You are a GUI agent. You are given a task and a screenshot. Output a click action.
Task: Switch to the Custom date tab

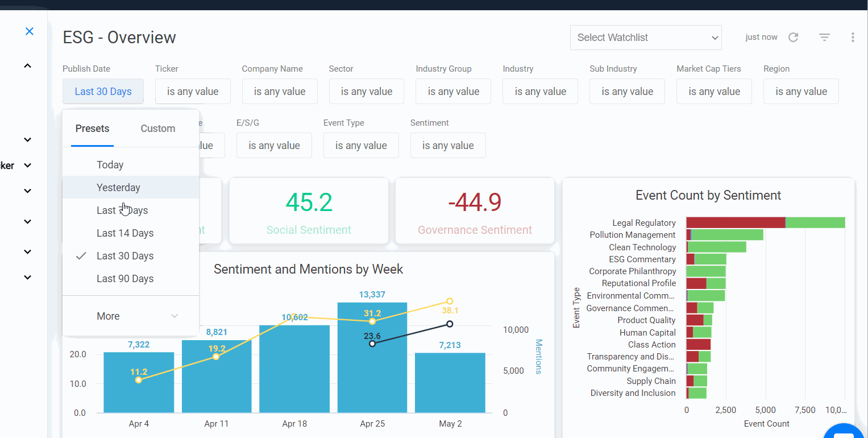pyautogui.click(x=157, y=129)
